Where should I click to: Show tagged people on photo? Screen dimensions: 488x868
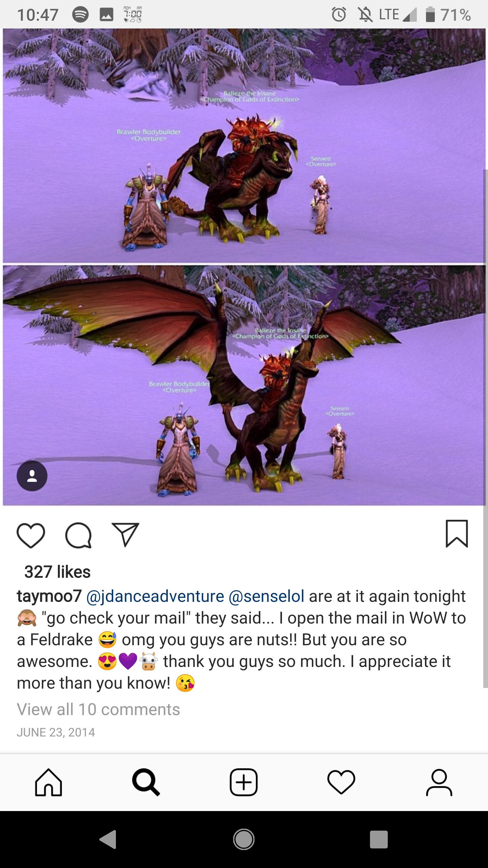click(x=32, y=476)
